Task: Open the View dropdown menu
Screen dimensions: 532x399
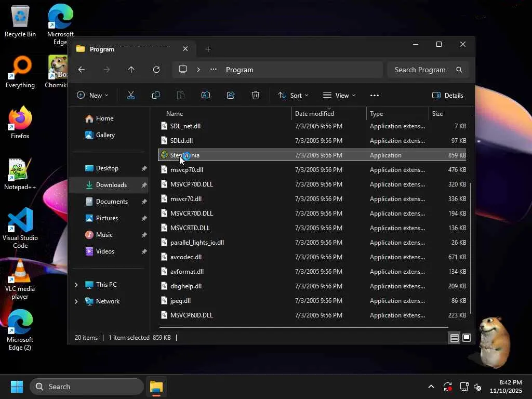Action: (x=339, y=95)
